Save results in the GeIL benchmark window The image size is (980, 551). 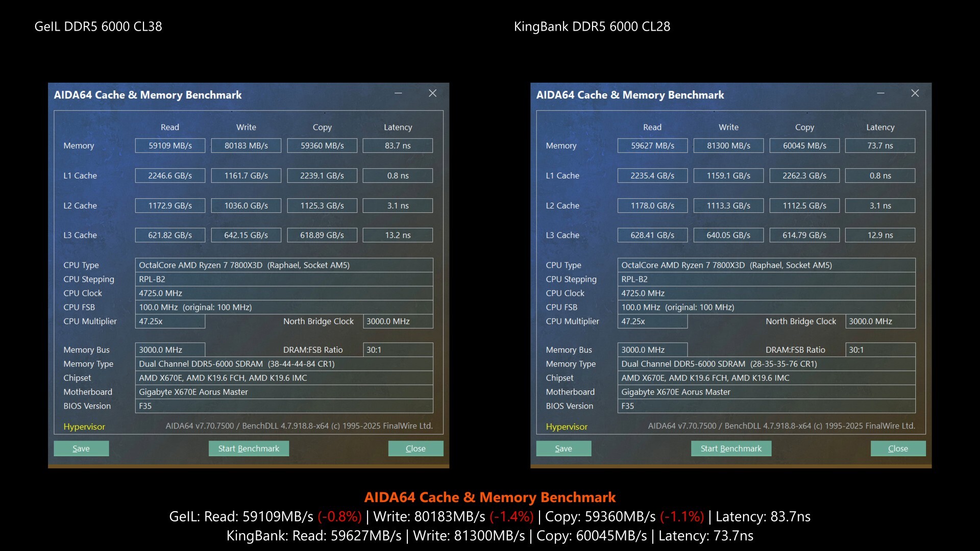pyautogui.click(x=81, y=448)
